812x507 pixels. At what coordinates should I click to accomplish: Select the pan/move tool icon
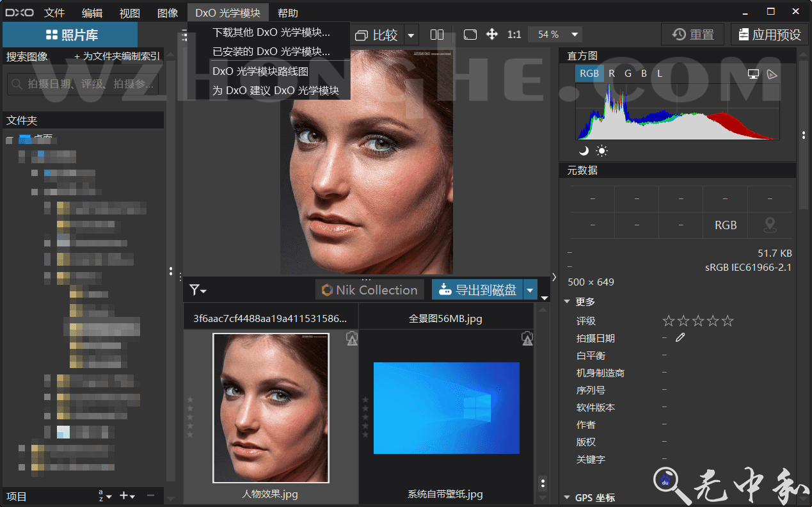pyautogui.click(x=492, y=35)
